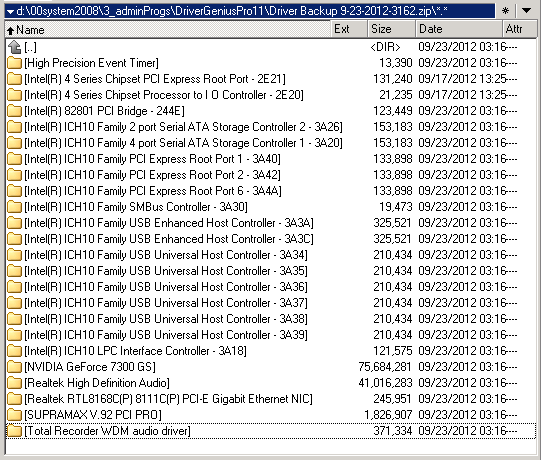Select the Realtek RTL8168C Gigabit Ethernet NIC entry
Viewport: 541px width, 460px height.
271,399
